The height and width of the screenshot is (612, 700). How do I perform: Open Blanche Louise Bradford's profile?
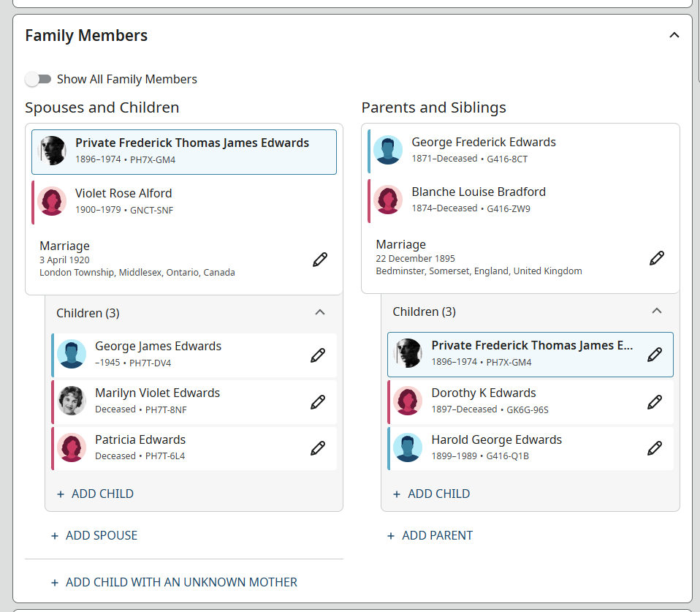[x=478, y=192]
